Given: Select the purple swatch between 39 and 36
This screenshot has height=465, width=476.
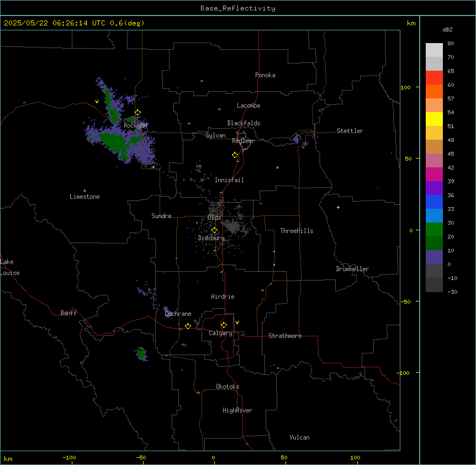Looking at the screenshot, I should click(x=434, y=188).
